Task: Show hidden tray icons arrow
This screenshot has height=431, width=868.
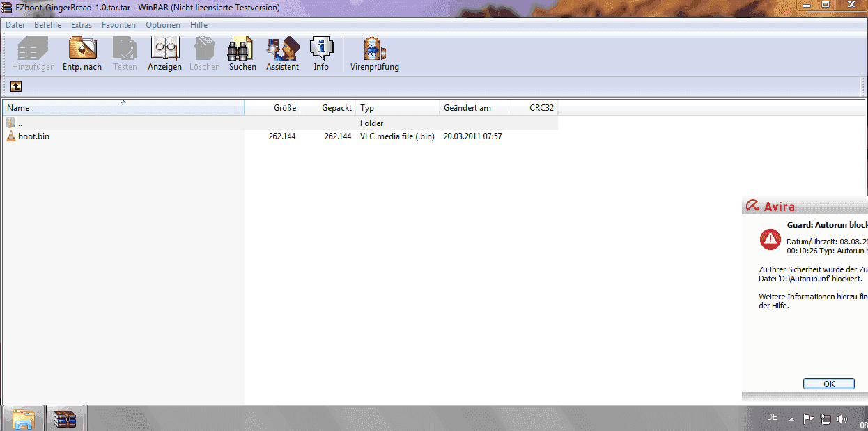Action: pos(791,419)
